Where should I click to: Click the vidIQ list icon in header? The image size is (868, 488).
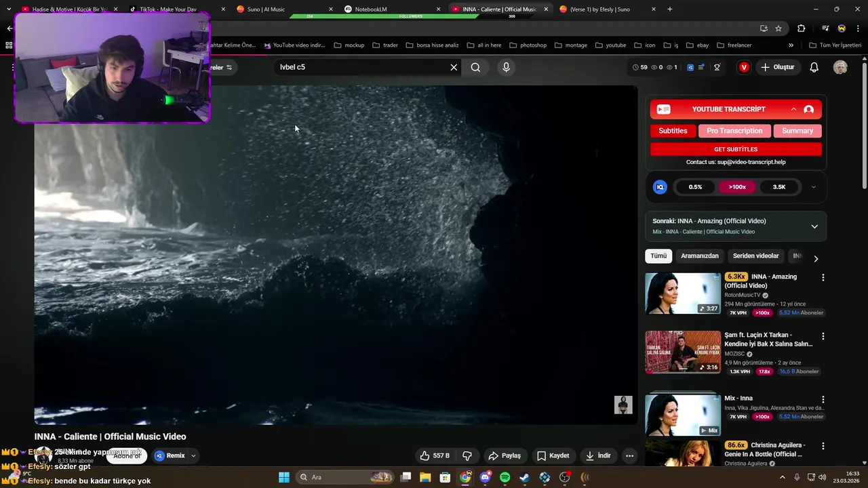pos(701,67)
